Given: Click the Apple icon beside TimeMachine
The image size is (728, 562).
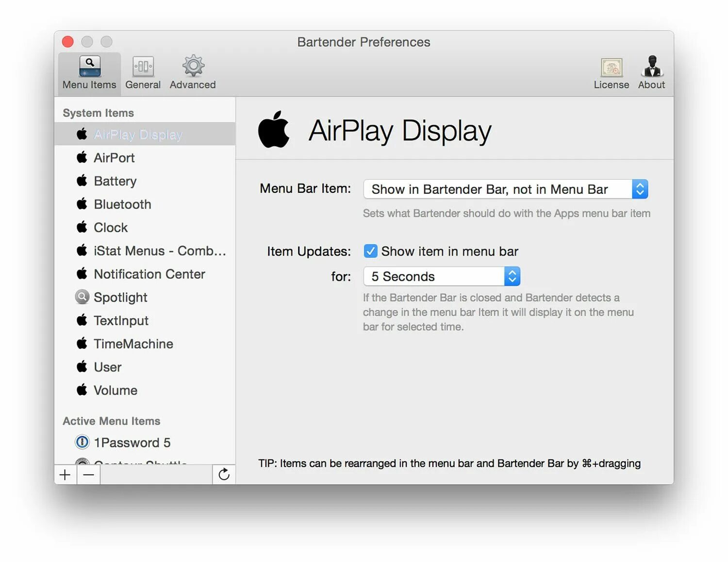Looking at the screenshot, I should click(x=82, y=343).
